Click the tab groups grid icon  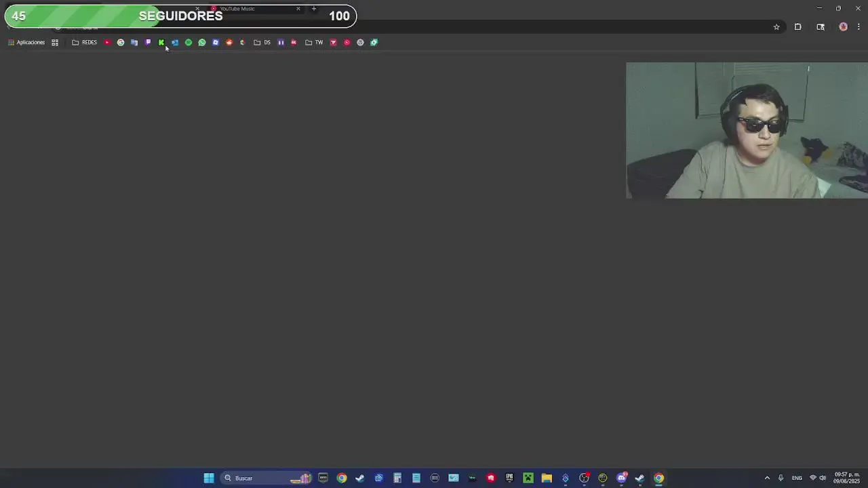tap(55, 42)
